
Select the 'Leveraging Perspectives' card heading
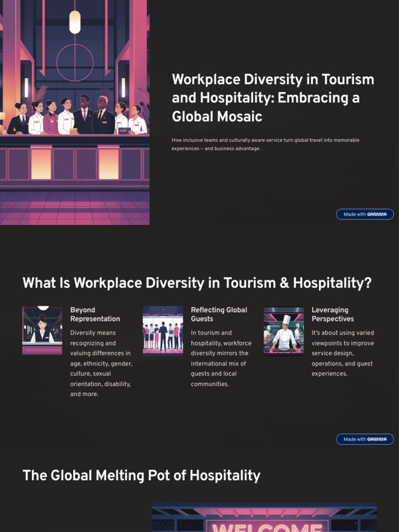click(x=332, y=314)
